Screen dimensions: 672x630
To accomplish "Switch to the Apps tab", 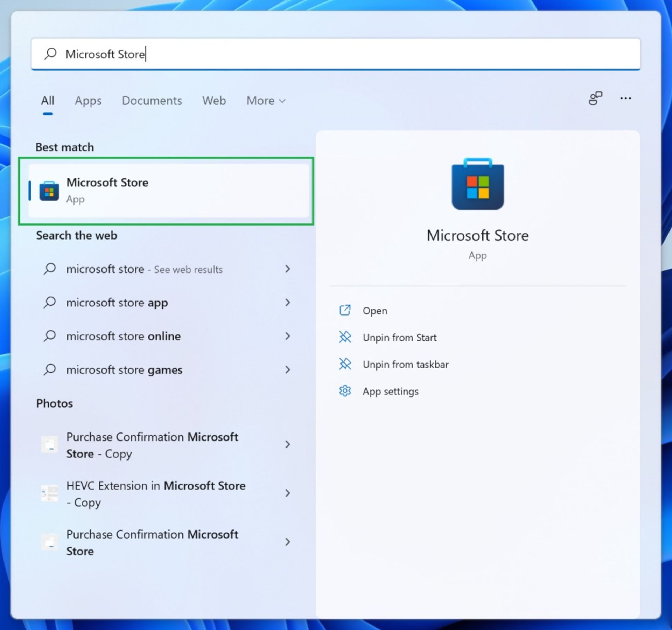I will tap(88, 101).
